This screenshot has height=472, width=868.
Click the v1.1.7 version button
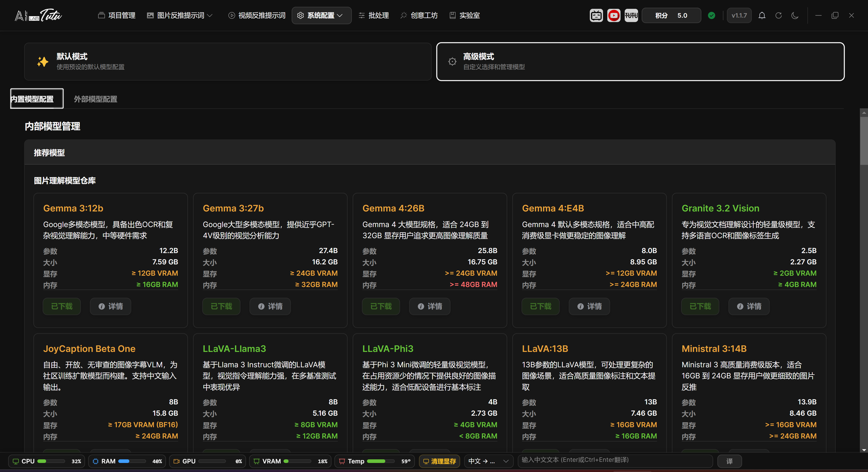[x=739, y=16]
